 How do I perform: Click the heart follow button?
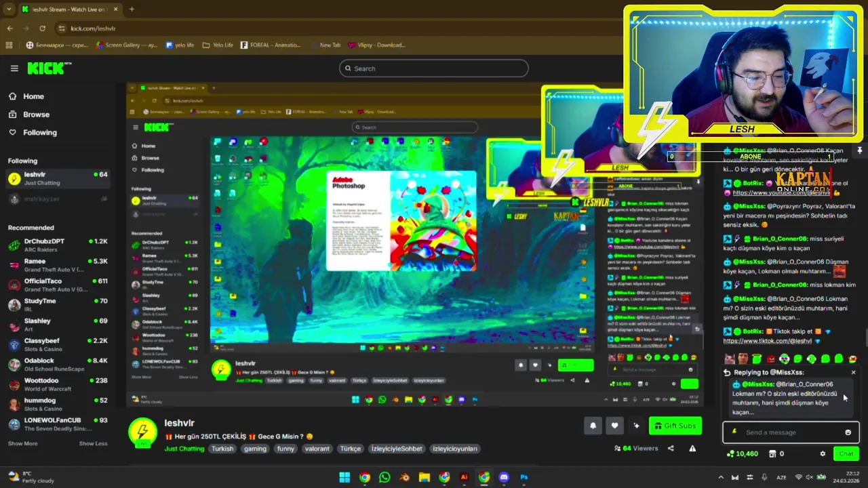pos(614,426)
